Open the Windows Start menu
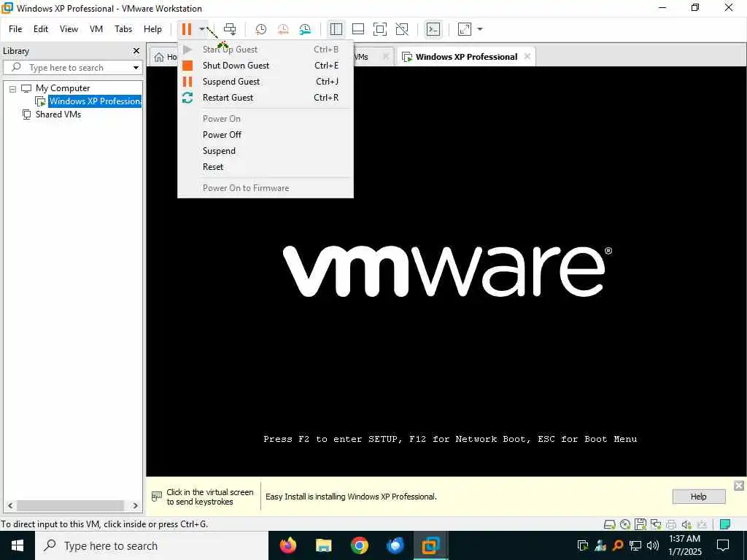Image resolution: width=747 pixels, height=560 pixels. tap(18, 545)
